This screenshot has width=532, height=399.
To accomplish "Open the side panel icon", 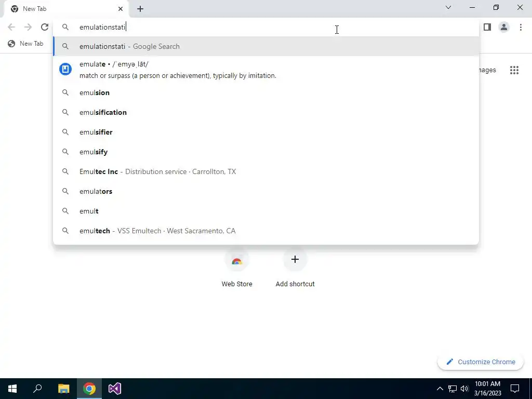I will (487, 27).
